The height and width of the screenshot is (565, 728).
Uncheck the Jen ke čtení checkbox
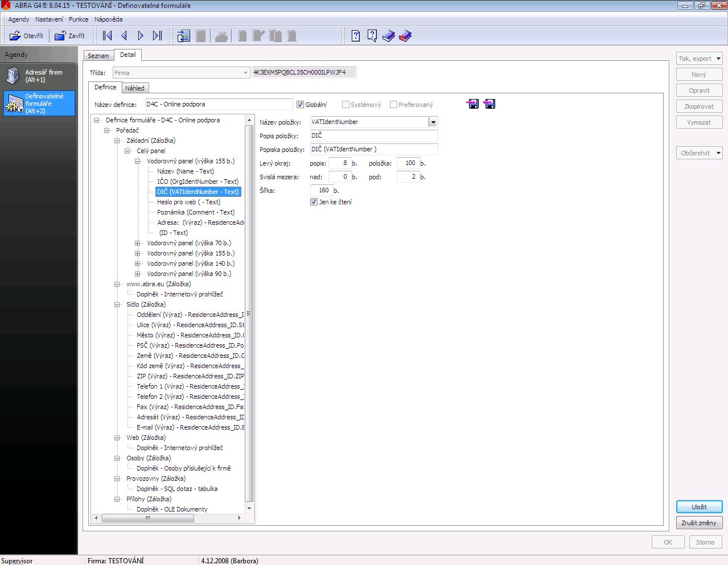click(314, 202)
